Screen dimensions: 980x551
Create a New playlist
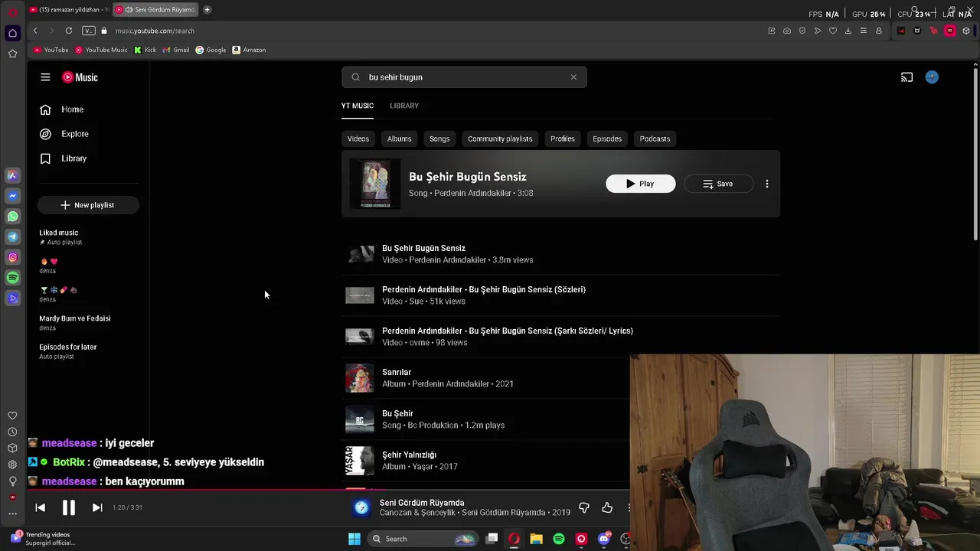[88, 205]
